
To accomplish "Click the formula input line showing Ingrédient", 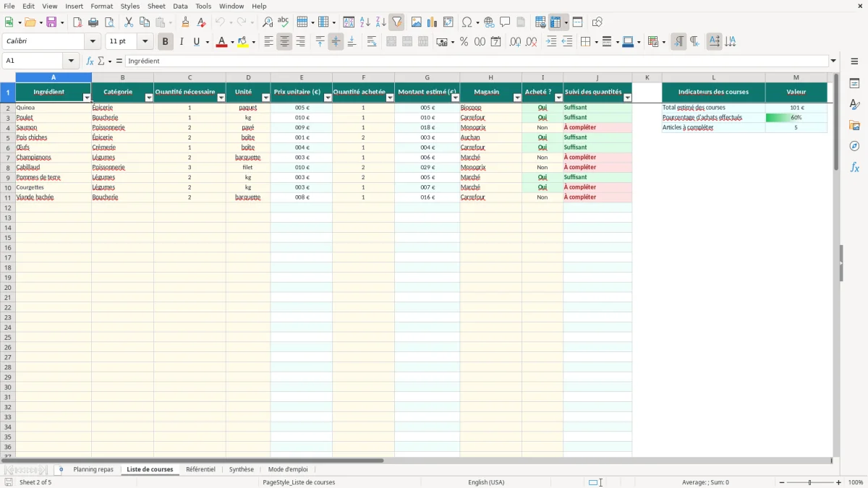I will pos(477,61).
